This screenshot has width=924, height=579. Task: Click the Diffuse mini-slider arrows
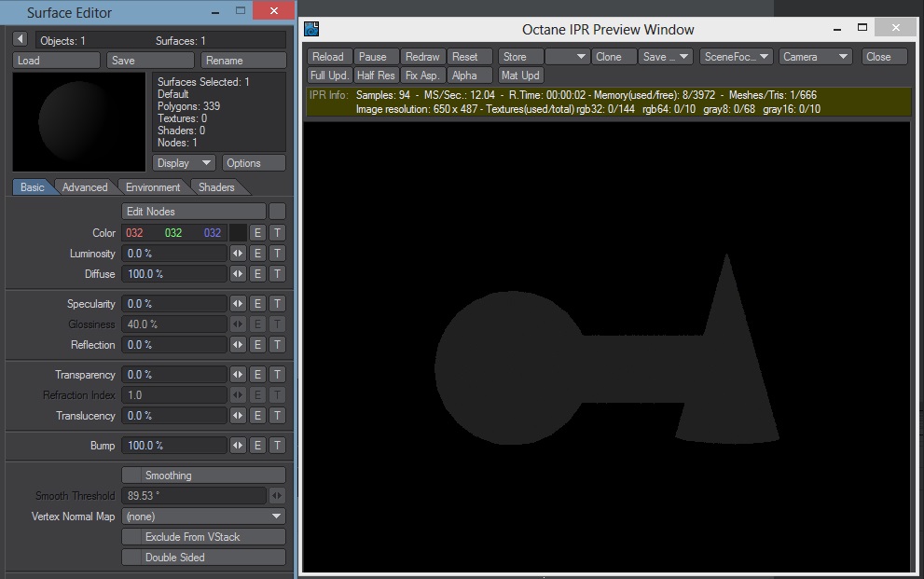[238, 274]
